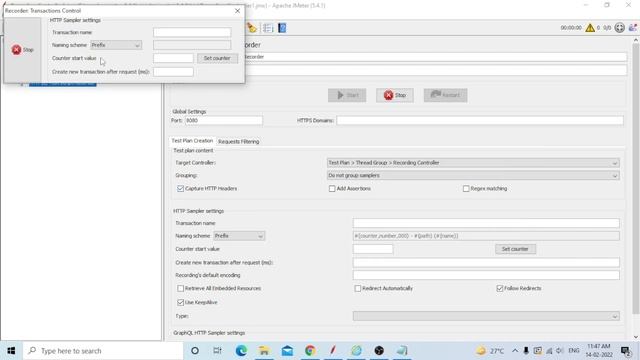This screenshot has width=640, height=360.
Task: Open the Grouping dropdown
Action: coord(473,176)
